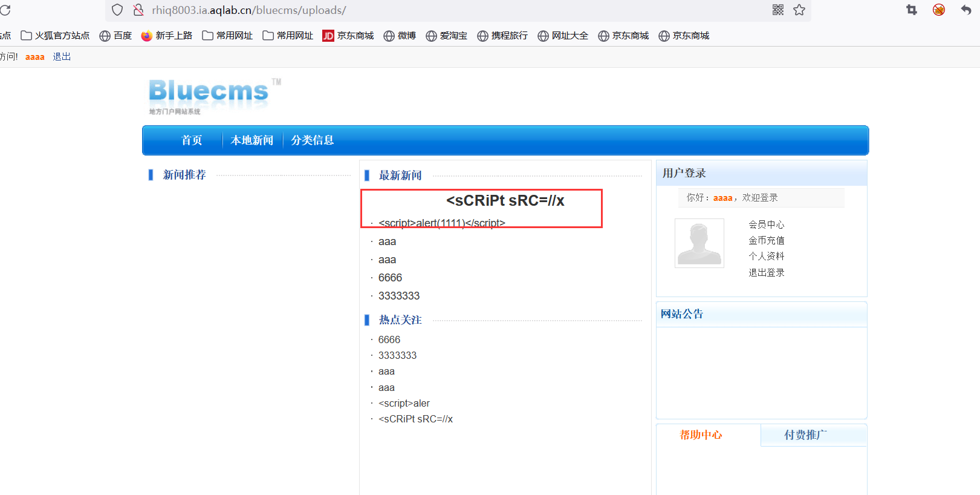
Task: Click the 新闻推荐 section heading
Action: (184, 175)
